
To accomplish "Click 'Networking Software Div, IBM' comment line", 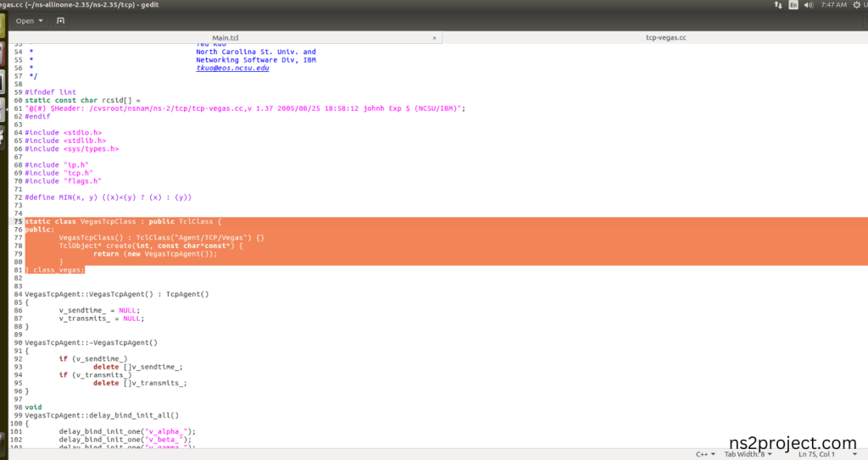I will tap(256, 60).
